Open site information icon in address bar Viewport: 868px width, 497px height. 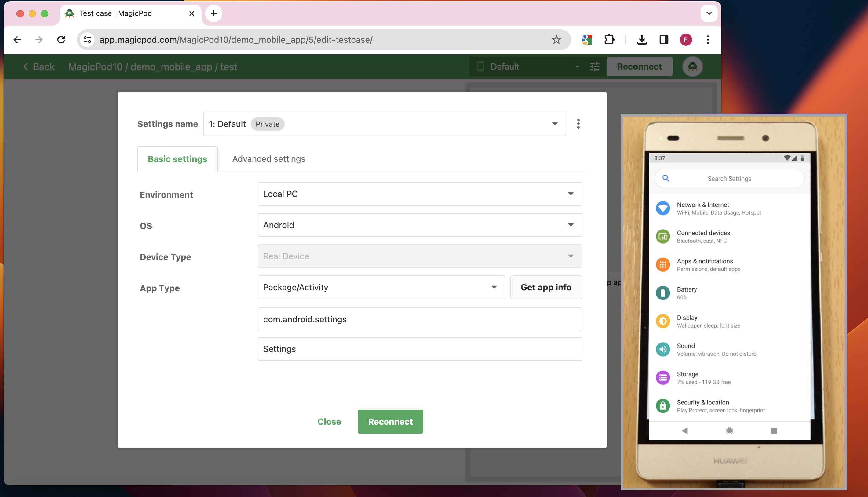coord(87,40)
